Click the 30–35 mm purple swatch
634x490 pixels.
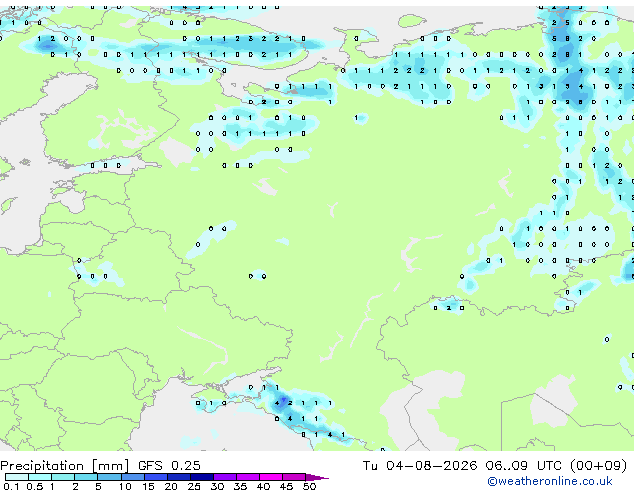[225, 477]
